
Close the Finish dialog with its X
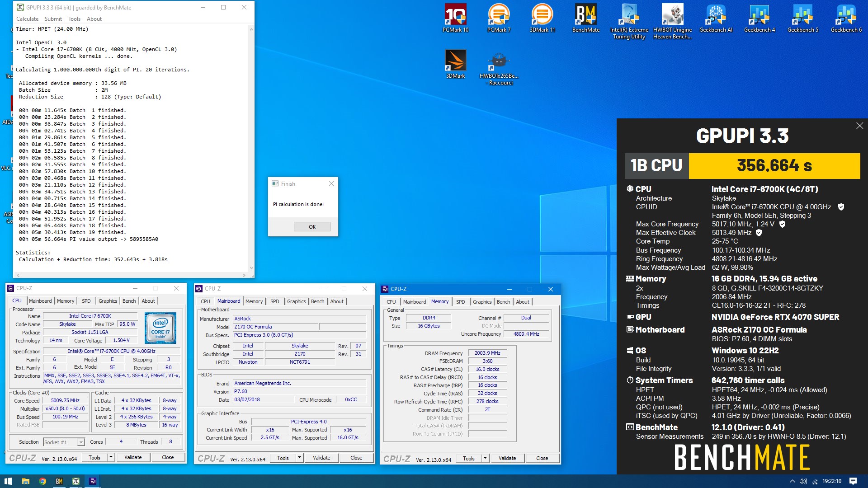tap(331, 183)
